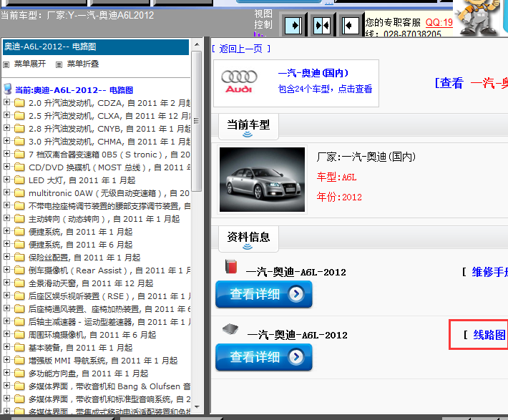Image resolution: width=508 pixels, height=420 pixels.
Task: Open 后轴主减速器 - 运动型差速器 entry
Action: [109, 322]
